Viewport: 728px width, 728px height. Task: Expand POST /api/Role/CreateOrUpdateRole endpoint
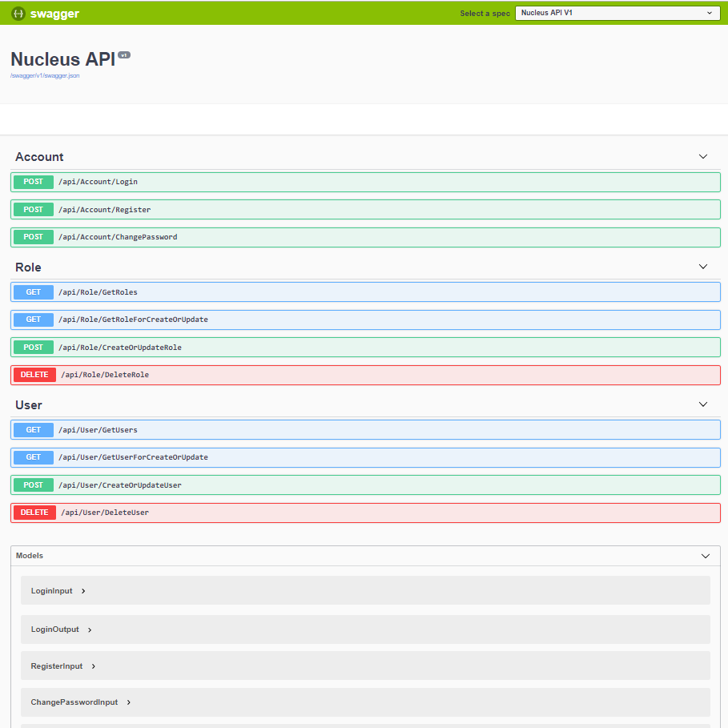(x=365, y=348)
